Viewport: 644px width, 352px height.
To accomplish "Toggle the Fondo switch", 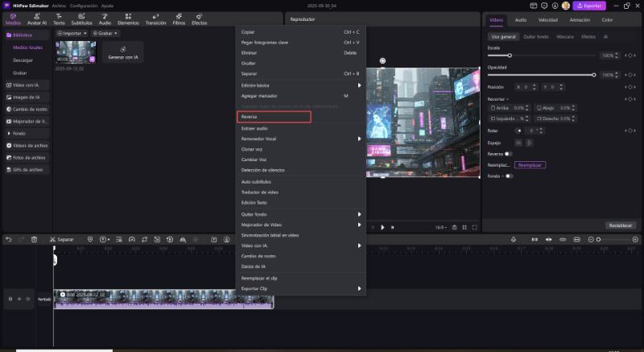I will 509,176.
